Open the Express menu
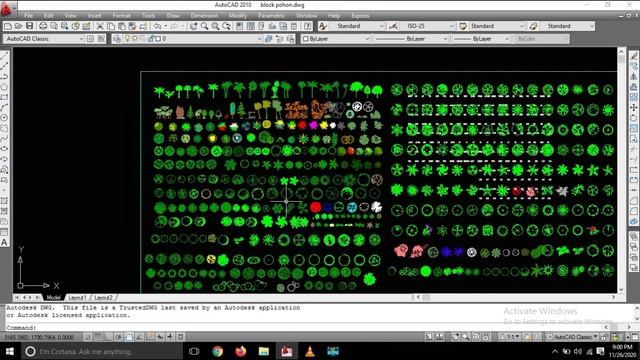This screenshot has height=360, width=640. point(360,16)
